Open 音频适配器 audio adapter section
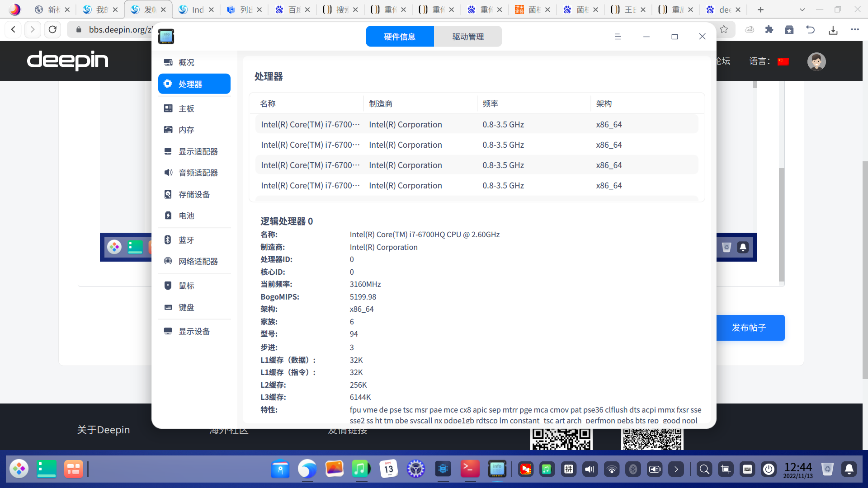Screen dimensions: 868x488 (198, 173)
